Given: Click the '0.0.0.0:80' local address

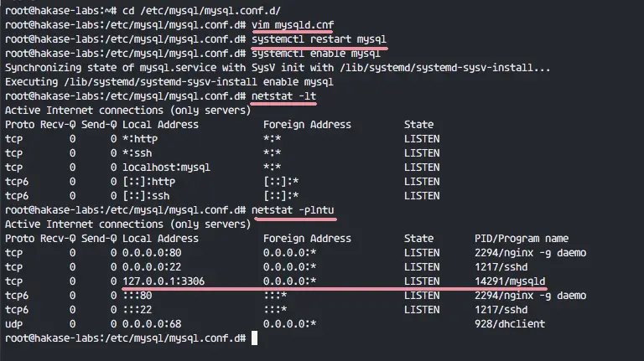Looking at the screenshot, I should (152, 253).
